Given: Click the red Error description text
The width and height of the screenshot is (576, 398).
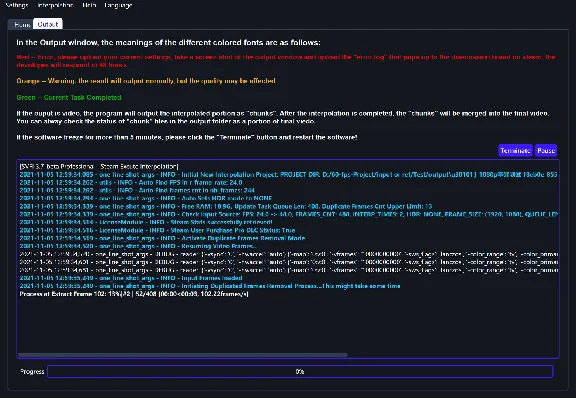Looking at the screenshot, I should 286,61.
